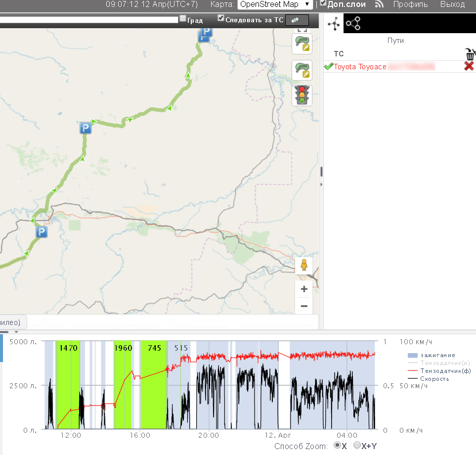Open the Профиль menu item
The image size is (476, 455).
pos(410,4)
